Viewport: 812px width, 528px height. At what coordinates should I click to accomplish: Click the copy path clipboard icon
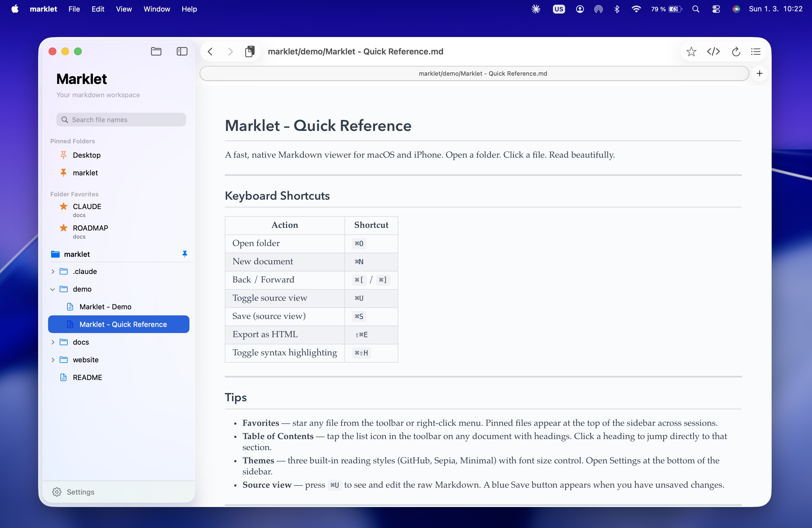(x=250, y=51)
